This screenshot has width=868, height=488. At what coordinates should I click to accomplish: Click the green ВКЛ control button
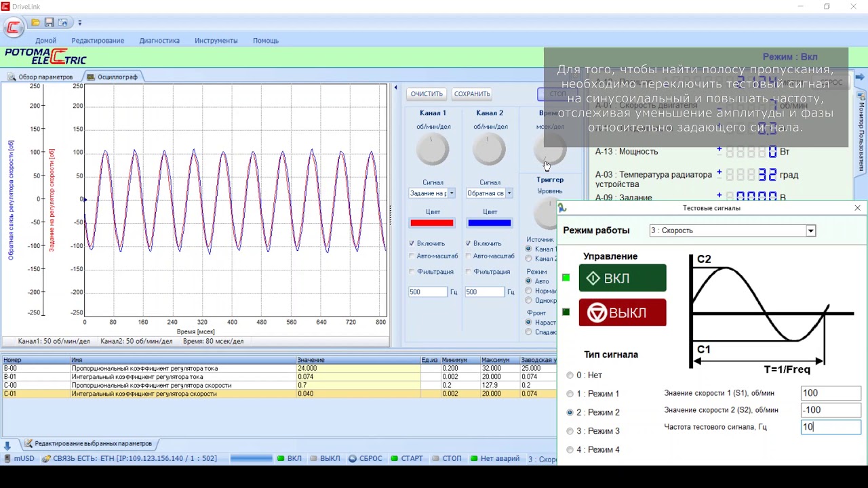click(623, 278)
